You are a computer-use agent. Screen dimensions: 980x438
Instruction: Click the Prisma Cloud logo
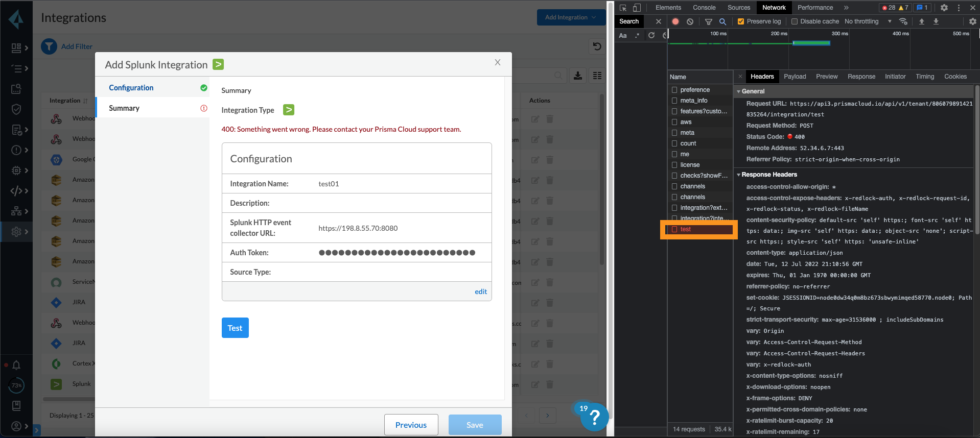(16, 19)
